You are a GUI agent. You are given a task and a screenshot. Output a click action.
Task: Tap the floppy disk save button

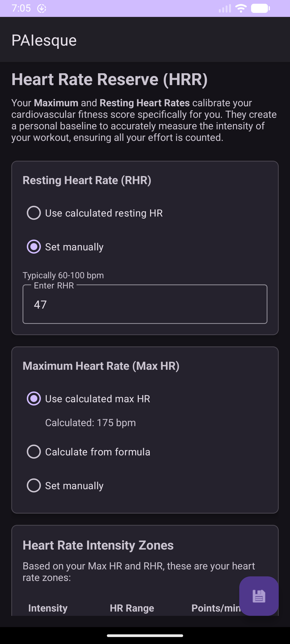coord(259,596)
